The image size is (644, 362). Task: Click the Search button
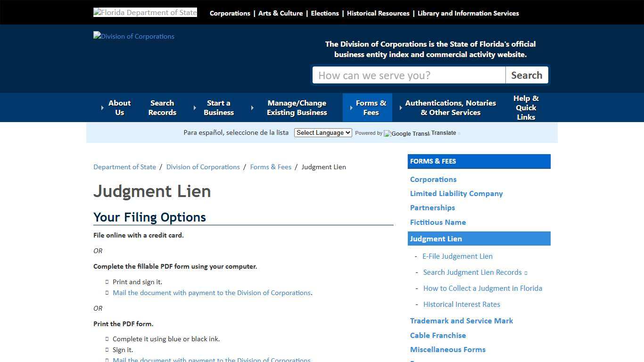tap(527, 75)
